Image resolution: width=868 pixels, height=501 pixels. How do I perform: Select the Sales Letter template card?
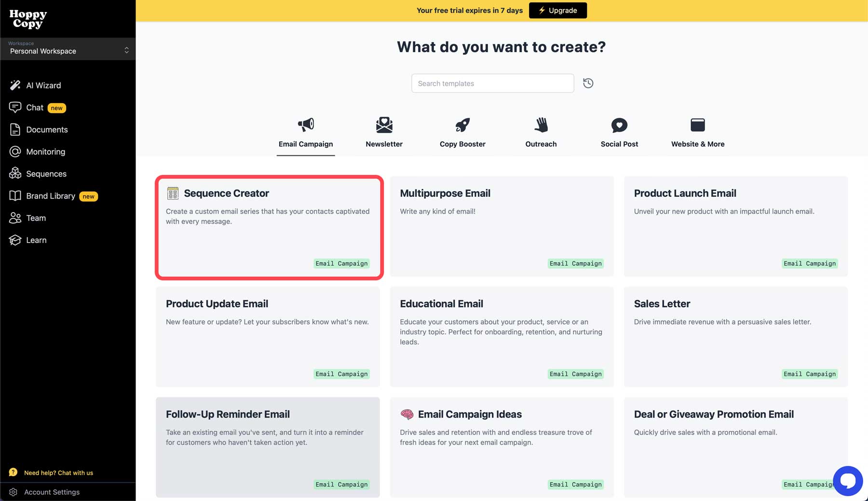tap(735, 337)
